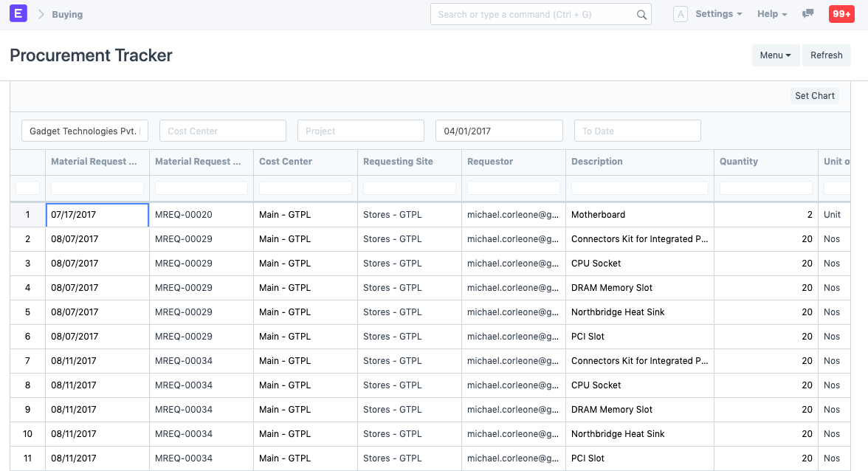
Task: Click the ERPNext logo icon
Action: point(18,13)
